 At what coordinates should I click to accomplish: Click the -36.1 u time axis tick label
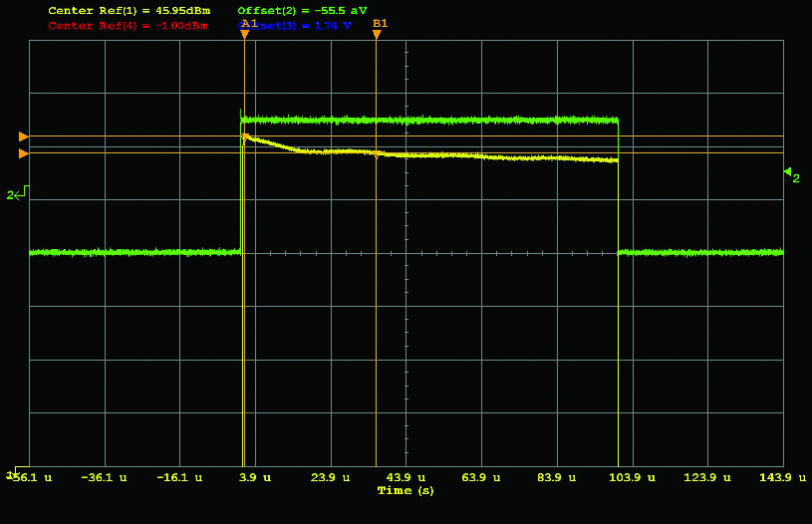(104, 478)
